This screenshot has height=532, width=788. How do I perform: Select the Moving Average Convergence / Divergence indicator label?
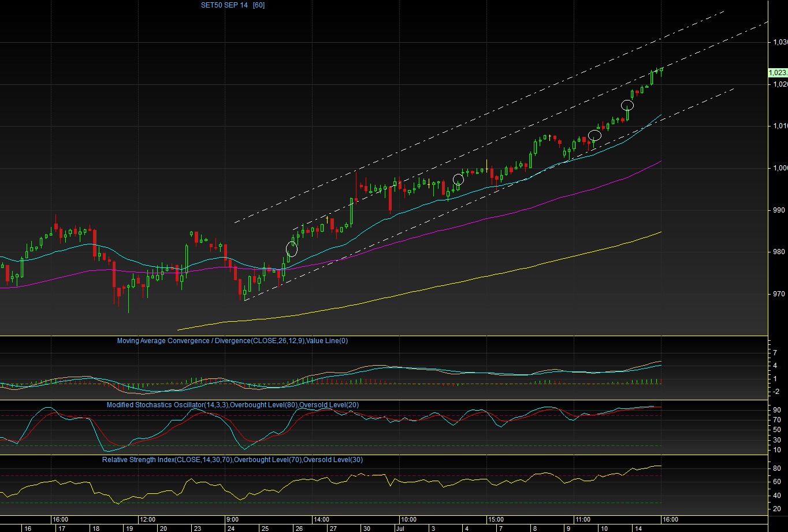[232, 341]
